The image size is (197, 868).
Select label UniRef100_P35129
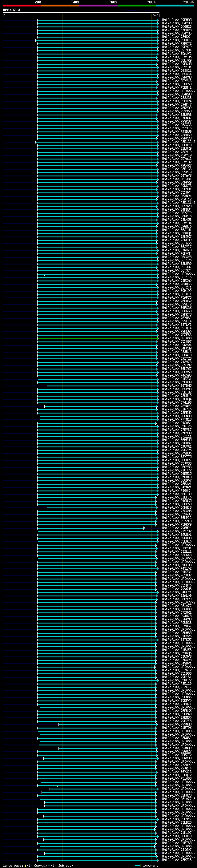coord(177,684)
